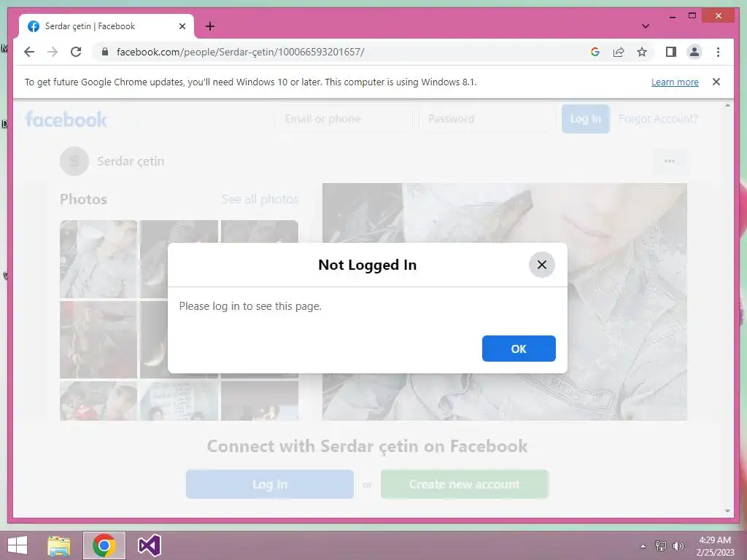
Task: Open Chrome three-dot menu
Action: (x=718, y=52)
